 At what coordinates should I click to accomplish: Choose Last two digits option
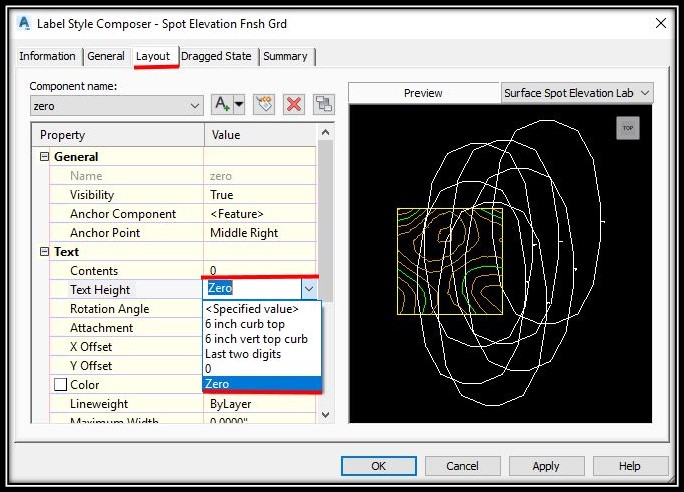point(262,354)
